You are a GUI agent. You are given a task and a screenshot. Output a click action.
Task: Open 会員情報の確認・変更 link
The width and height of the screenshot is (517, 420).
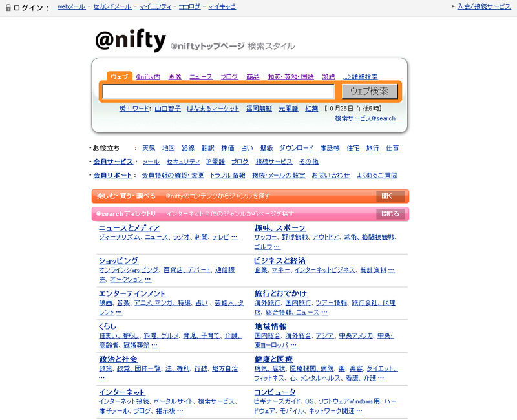[173, 175]
